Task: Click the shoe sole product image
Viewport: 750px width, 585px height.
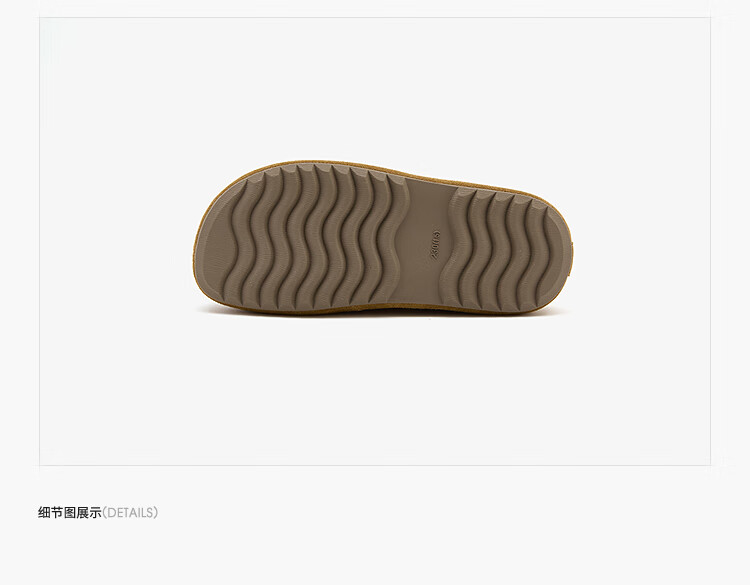Action: [x=384, y=237]
